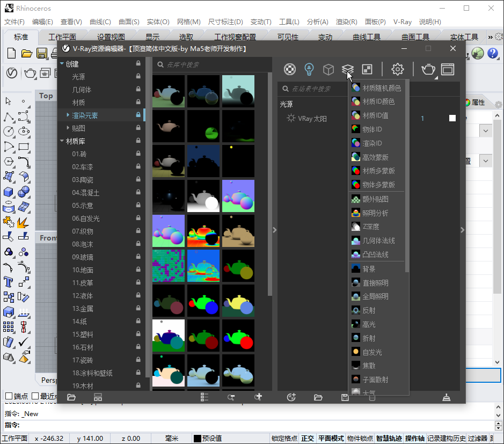Start render with the teapot icon

[x=428, y=69]
